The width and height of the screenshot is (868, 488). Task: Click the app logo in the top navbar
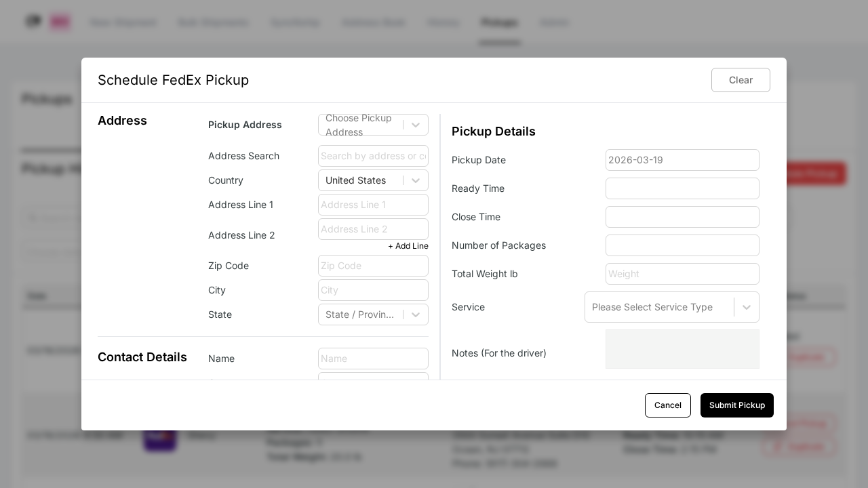point(33,21)
